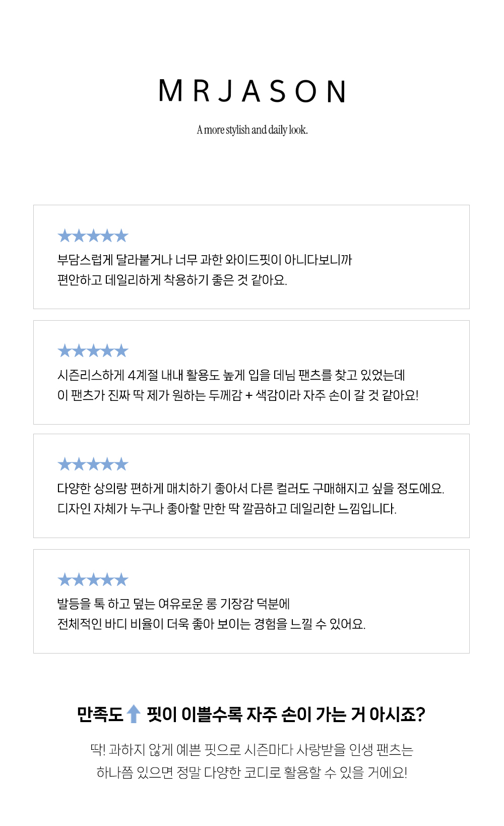Image resolution: width=504 pixels, height=826 pixels.
Task: Click the tagline 'A more stylish and daily look.'
Action: [x=252, y=130]
